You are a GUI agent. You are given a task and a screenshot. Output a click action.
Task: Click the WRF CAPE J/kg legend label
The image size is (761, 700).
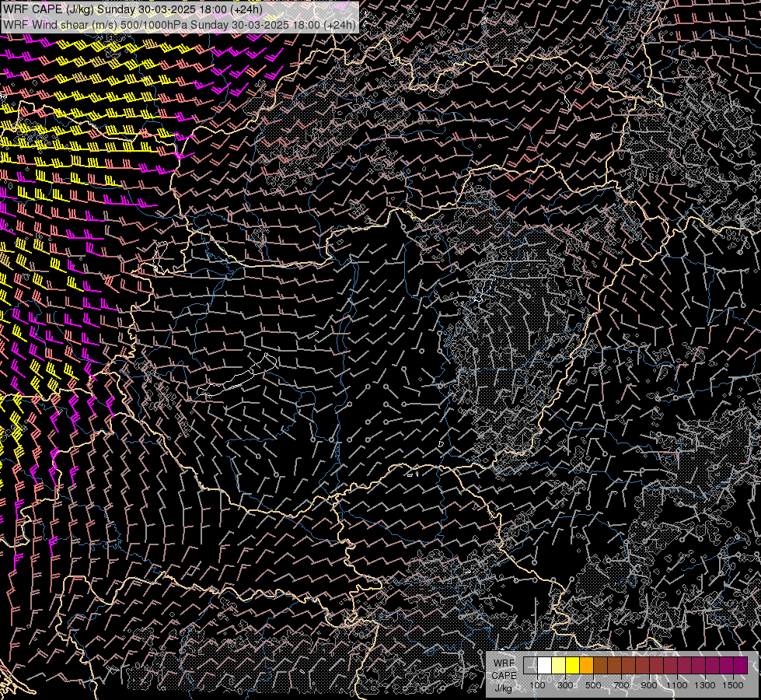click(x=504, y=676)
